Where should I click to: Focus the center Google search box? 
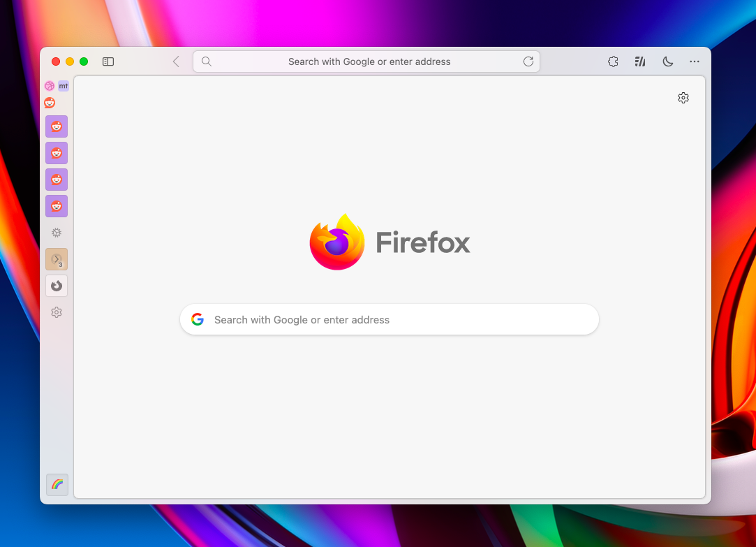(x=390, y=319)
